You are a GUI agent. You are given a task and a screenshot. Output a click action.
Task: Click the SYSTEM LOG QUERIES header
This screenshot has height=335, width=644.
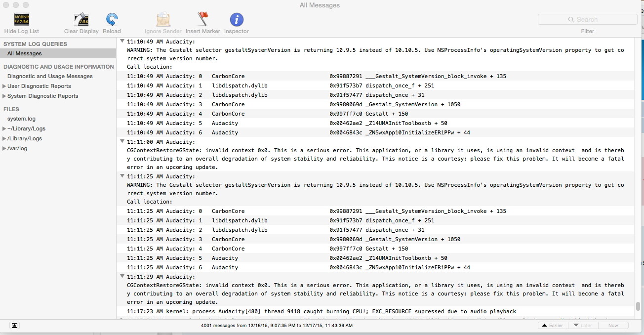pos(35,44)
